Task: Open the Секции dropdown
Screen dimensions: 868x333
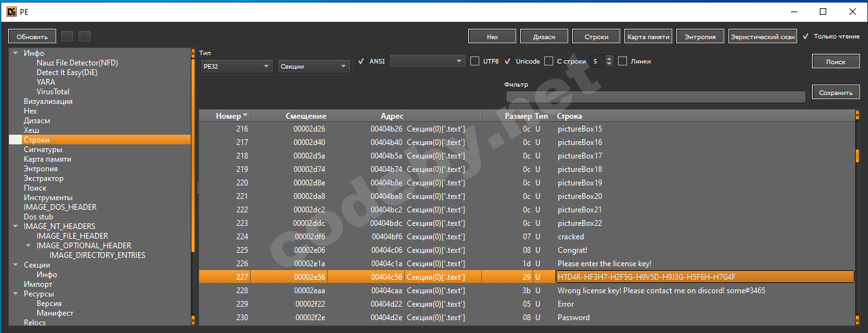Action: [x=314, y=66]
